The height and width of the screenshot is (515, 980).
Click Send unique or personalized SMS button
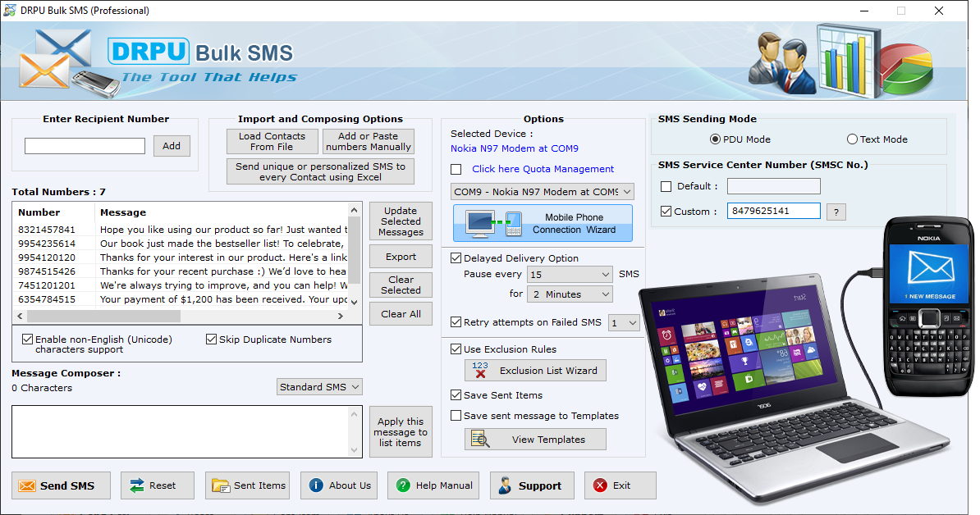[320, 171]
